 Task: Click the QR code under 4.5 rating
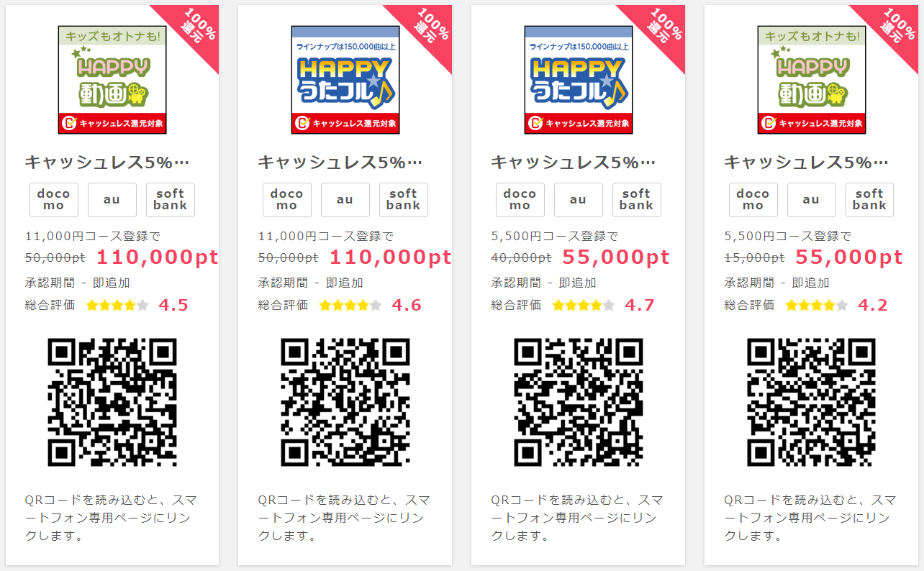112,402
